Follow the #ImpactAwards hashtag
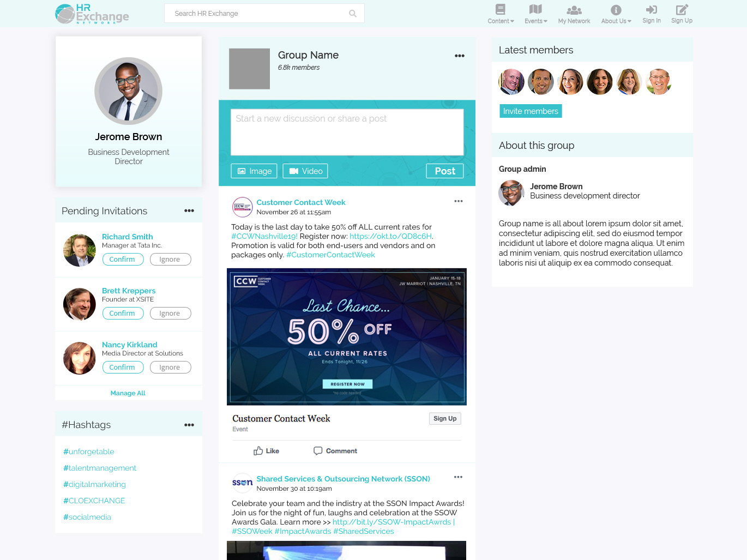This screenshot has width=747, height=560. pos(303,531)
